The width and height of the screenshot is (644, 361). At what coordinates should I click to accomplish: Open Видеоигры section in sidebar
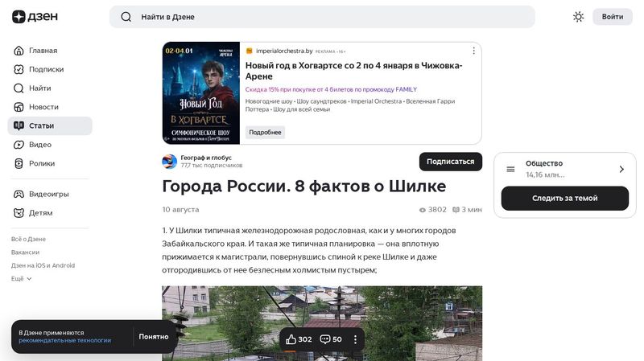[x=50, y=194]
